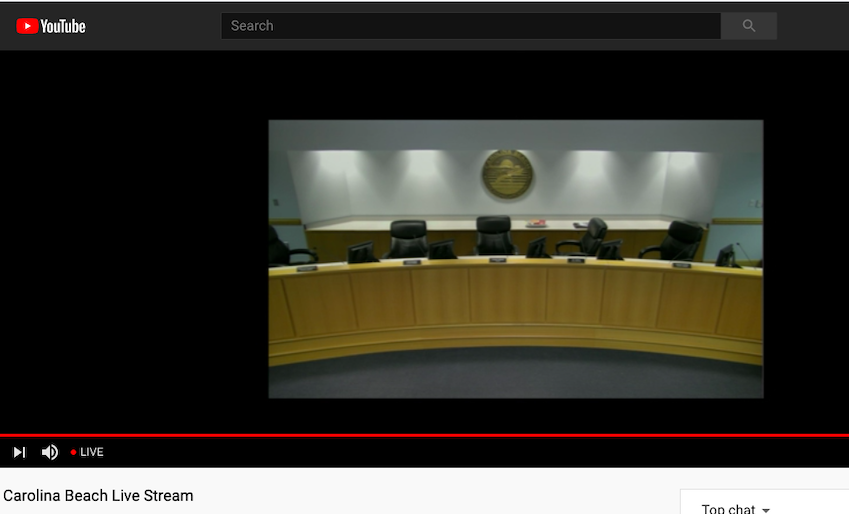Click the red LIVE dot indicator
Screen dimensions: 849x514
point(73,453)
